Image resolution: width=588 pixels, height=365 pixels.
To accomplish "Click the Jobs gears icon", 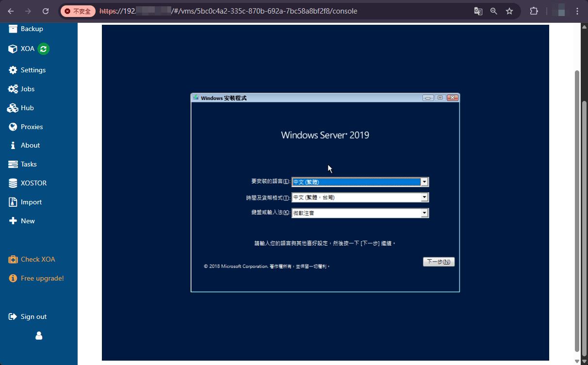I will [13, 89].
